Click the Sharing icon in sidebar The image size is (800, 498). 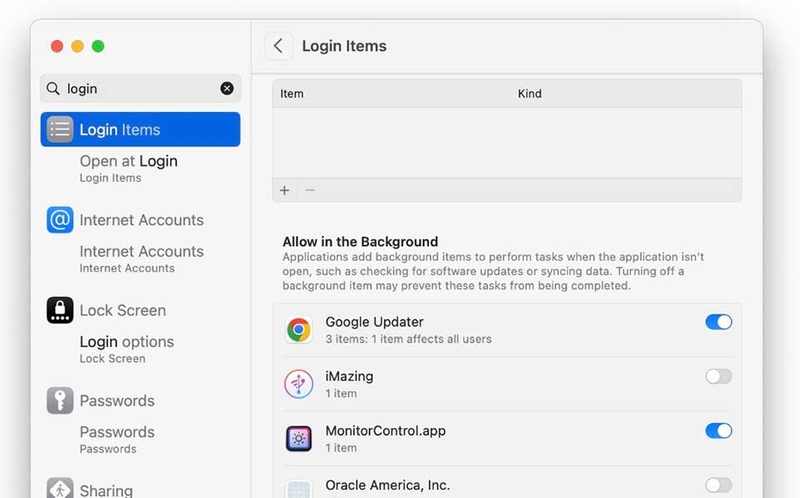pos(60,489)
